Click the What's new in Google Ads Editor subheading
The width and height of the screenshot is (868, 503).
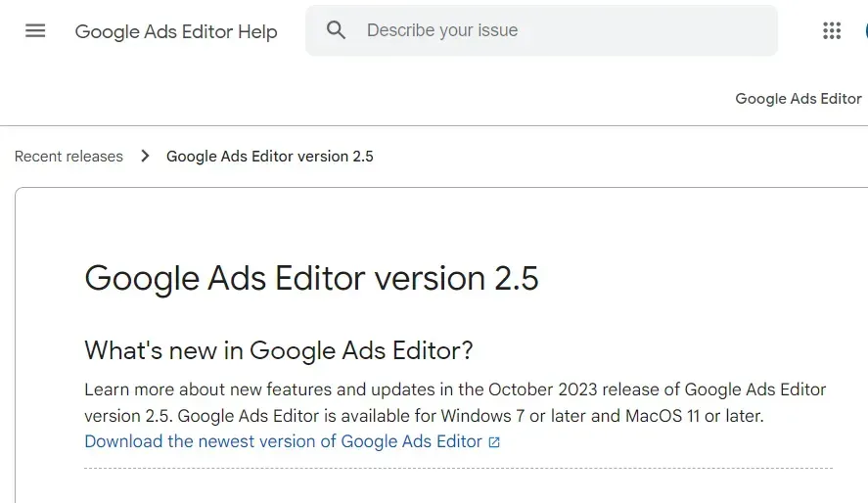pyautogui.click(x=279, y=350)
